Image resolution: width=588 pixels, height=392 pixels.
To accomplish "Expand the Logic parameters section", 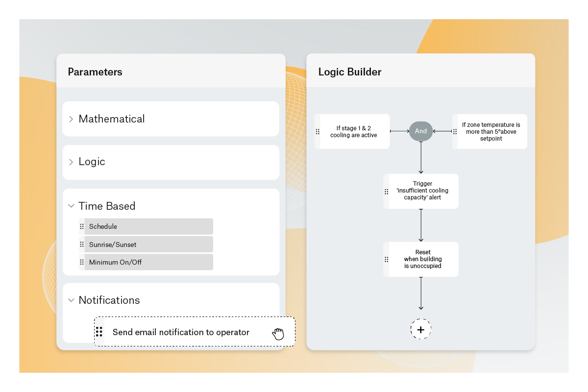I will [x=71, y=162].
